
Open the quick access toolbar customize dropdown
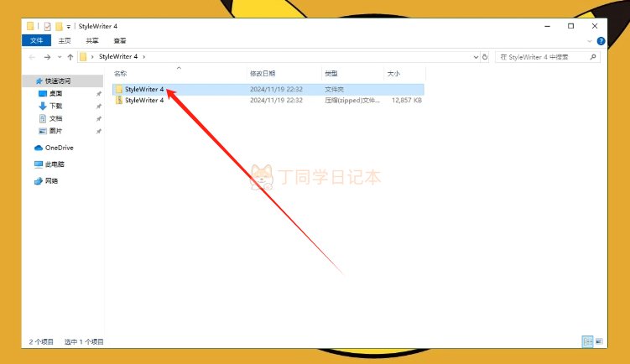point(68,27)
